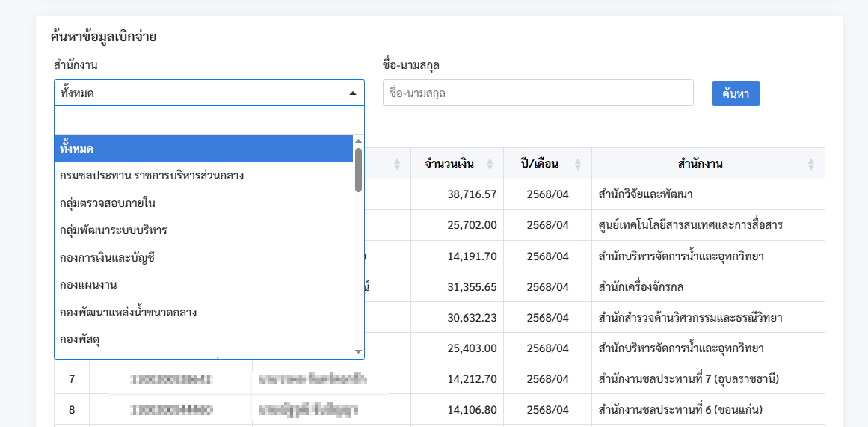
Task: Click dropdown list scroll up arrow
Action: point(358,141)
